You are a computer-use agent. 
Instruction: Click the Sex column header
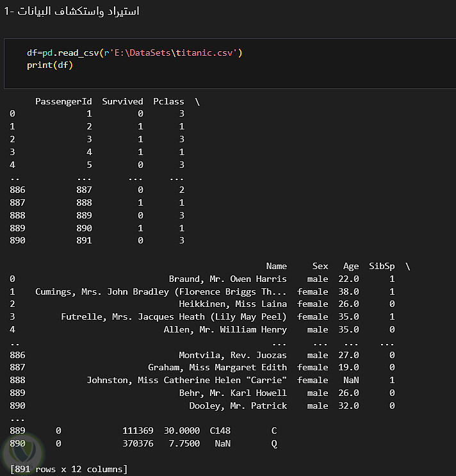[x=320, y=266]
